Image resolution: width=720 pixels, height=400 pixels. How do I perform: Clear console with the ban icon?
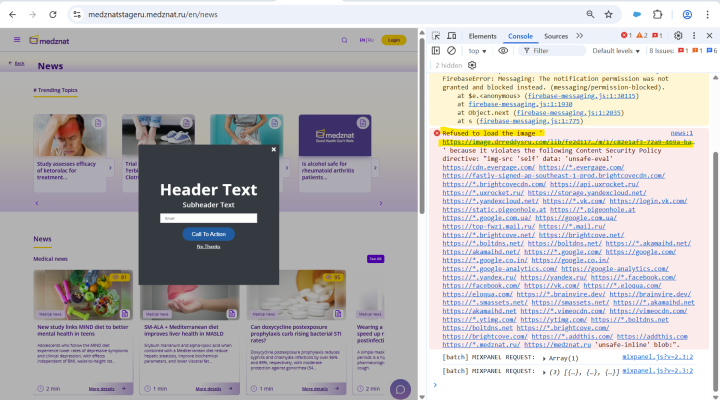[x=451, y=50]
